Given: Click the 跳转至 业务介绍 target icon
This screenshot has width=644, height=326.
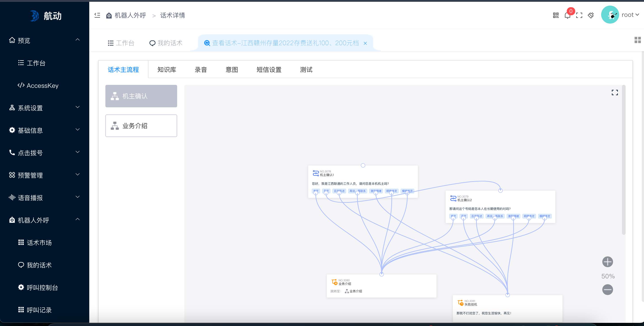Looking at the screenshot, I should click(x=346, y=291).
